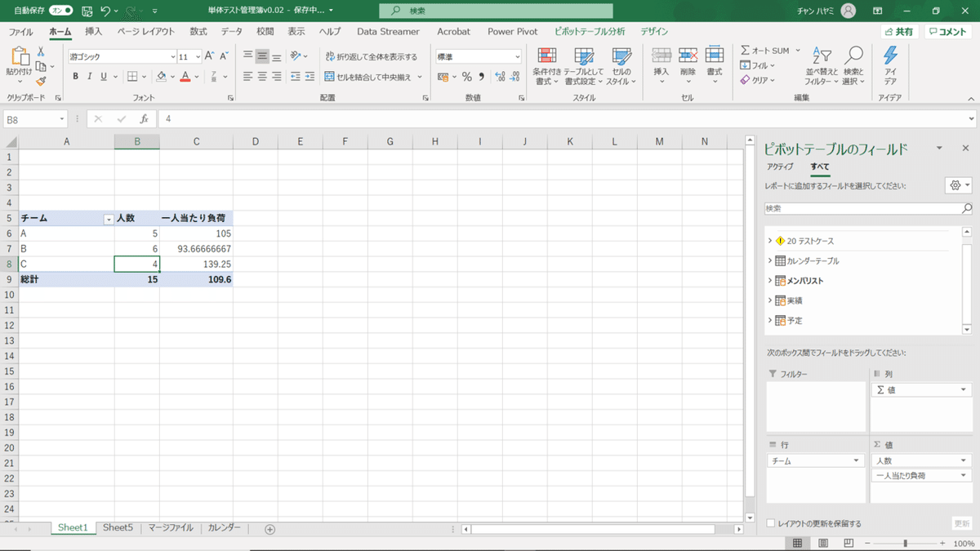Viewport: 980px width, 551px height.
Task: Switch to Normal view in status bar
Action: click(x=797, y=543)
